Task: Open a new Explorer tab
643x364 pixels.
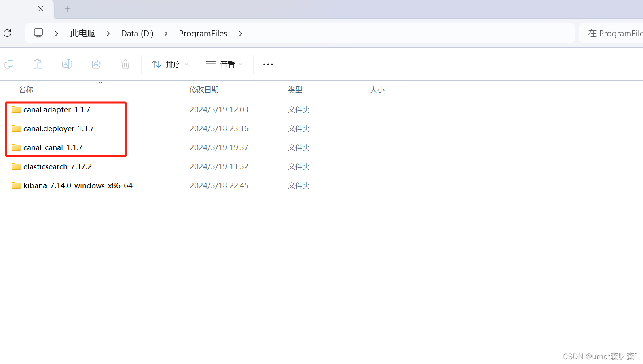Action: coord(68,9)
